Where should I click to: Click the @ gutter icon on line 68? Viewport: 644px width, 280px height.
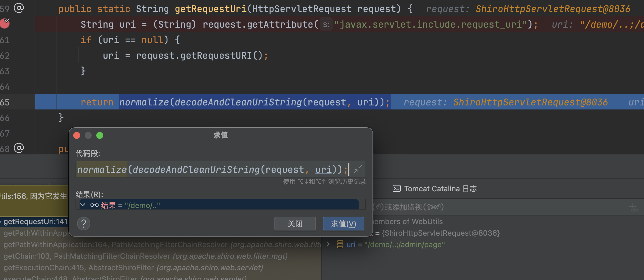pos(19,148)
